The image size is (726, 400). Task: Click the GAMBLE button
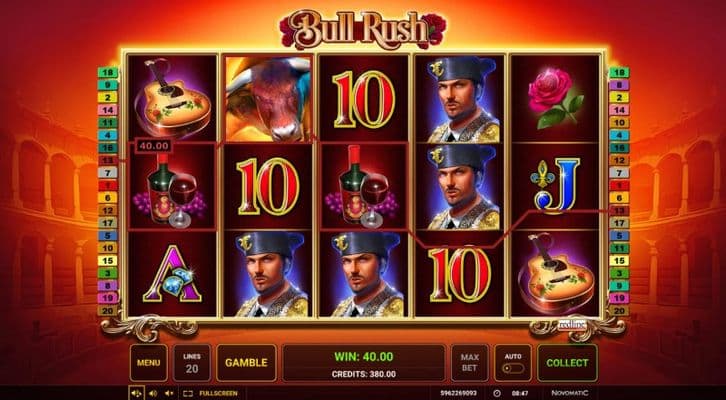[x=246, y=363]
